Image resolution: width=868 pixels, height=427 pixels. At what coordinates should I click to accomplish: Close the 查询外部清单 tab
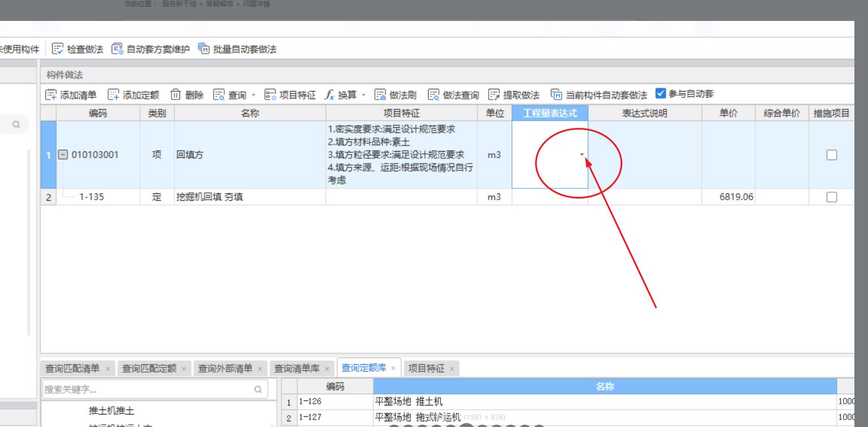pyautogui.click(x=260, y=369)
